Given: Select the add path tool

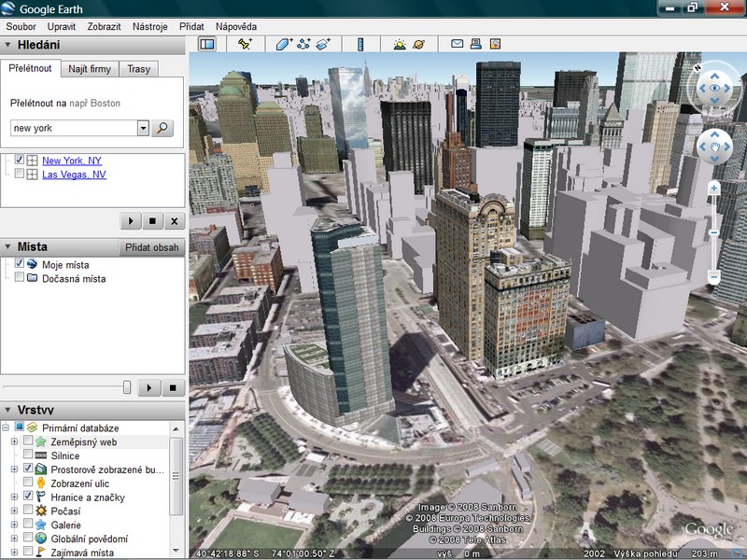Looking at the screenshot, I should 303,44.
